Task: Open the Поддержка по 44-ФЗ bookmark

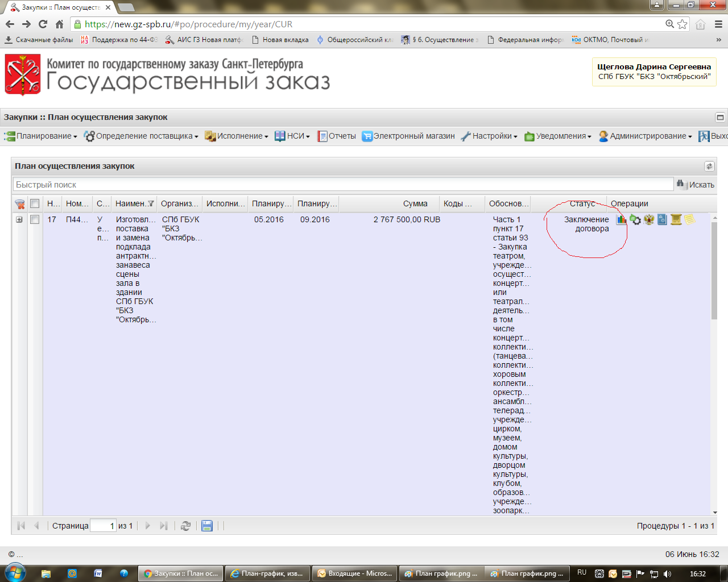Action: 119,40
